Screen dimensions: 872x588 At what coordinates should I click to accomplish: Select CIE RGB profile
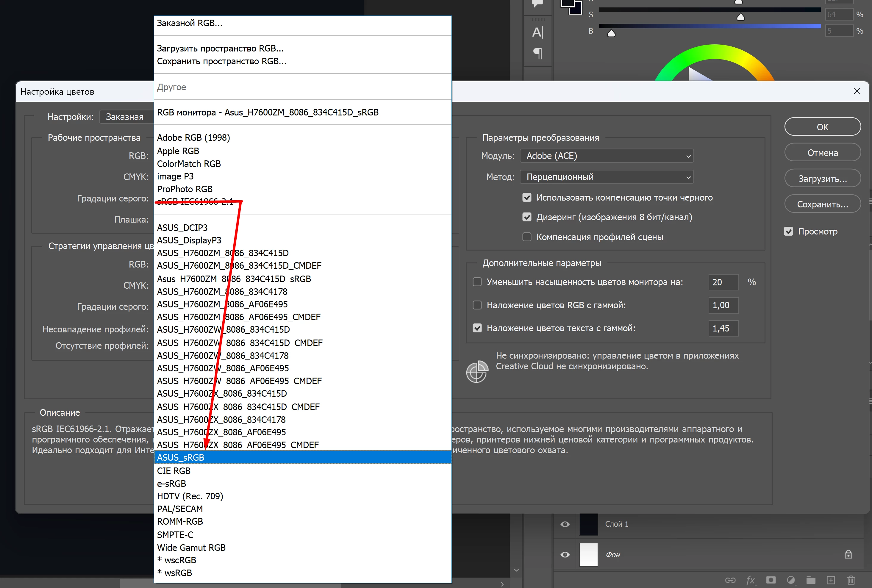(302, 471)
